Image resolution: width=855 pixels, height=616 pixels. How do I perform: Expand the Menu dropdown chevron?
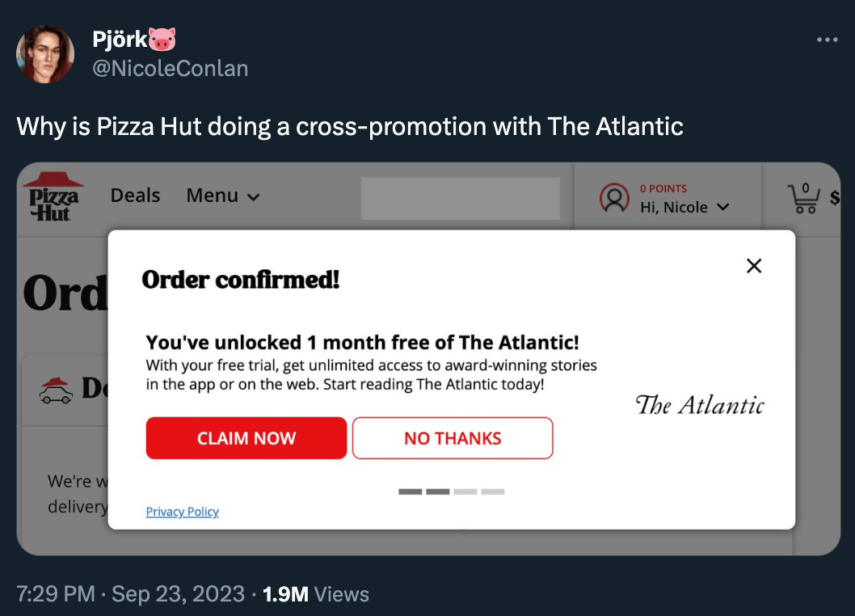[x=253, y=197]
